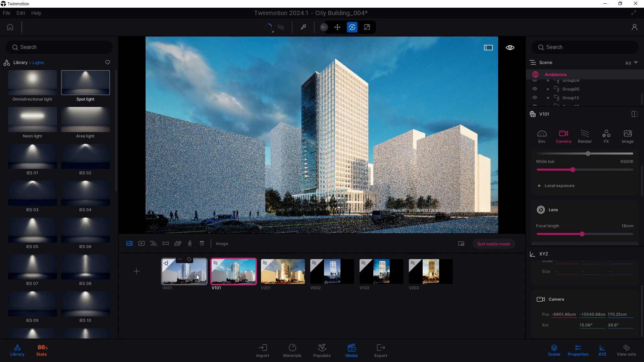Click the orbit/rotation tool icon

(352, 27)
